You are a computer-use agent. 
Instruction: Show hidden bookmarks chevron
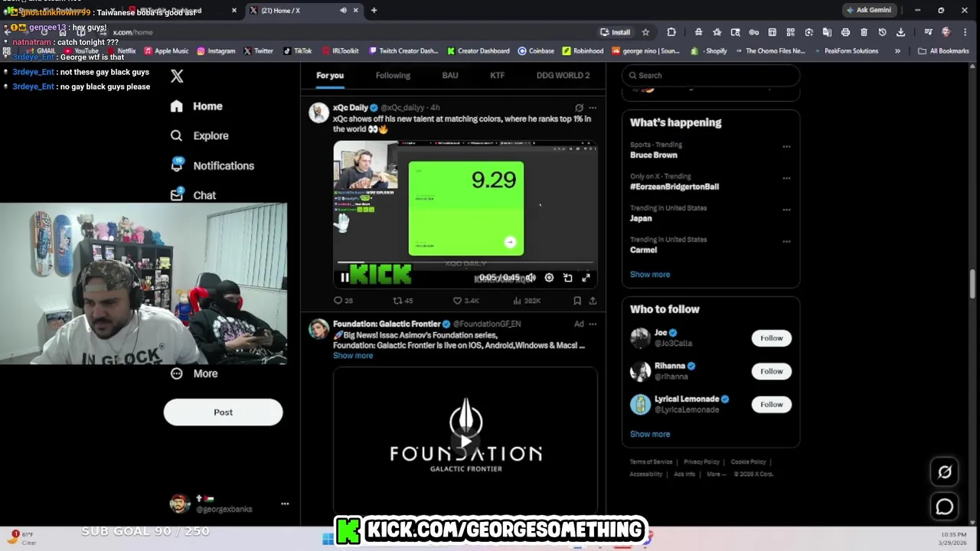(897, 51)
